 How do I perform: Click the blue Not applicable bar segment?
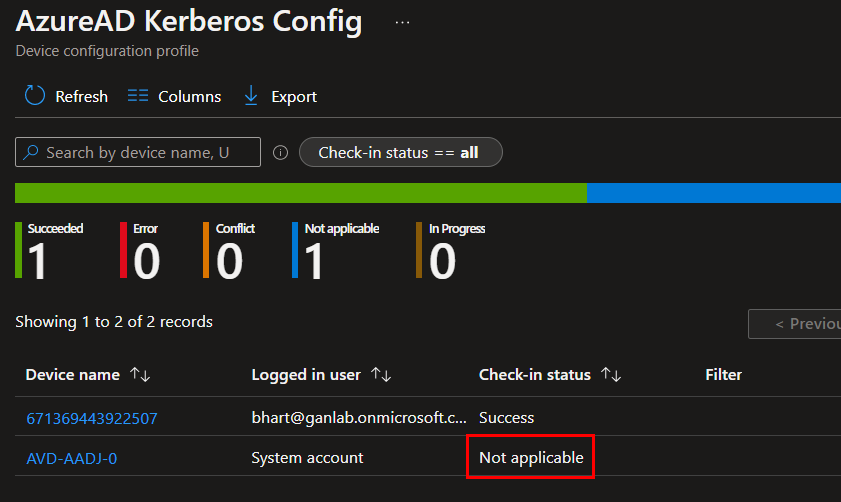click(x=713, y=193)
